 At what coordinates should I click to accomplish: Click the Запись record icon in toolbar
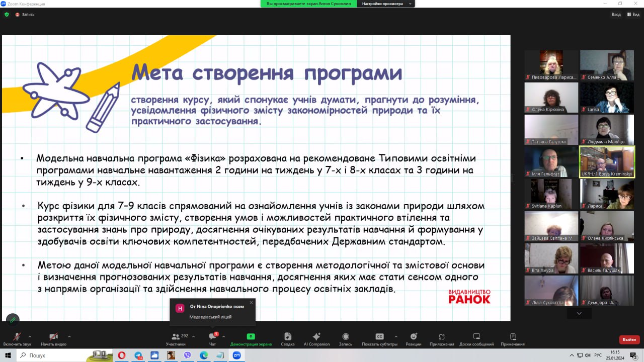346,337
